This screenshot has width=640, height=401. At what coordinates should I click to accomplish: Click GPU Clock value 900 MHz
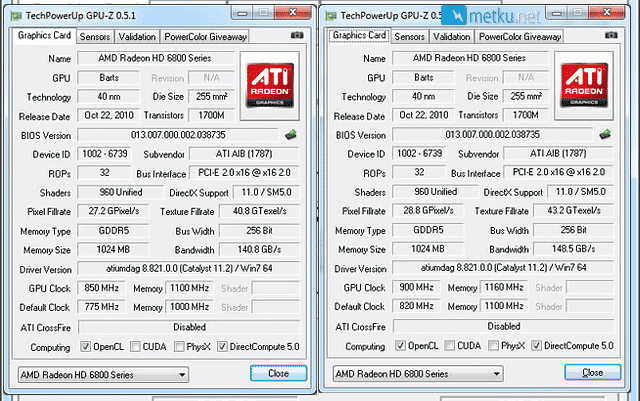tap(416, 287)
